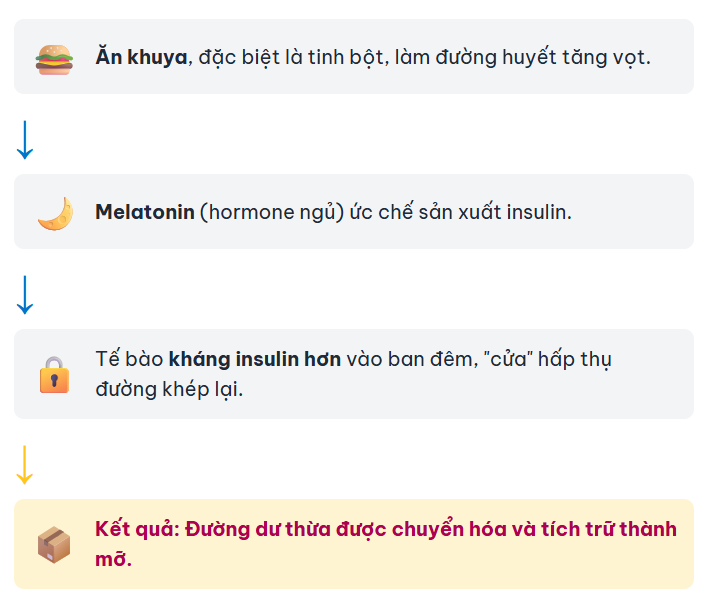Click the orange padlock icon
The image size is (712, 603).
point(54,375)
